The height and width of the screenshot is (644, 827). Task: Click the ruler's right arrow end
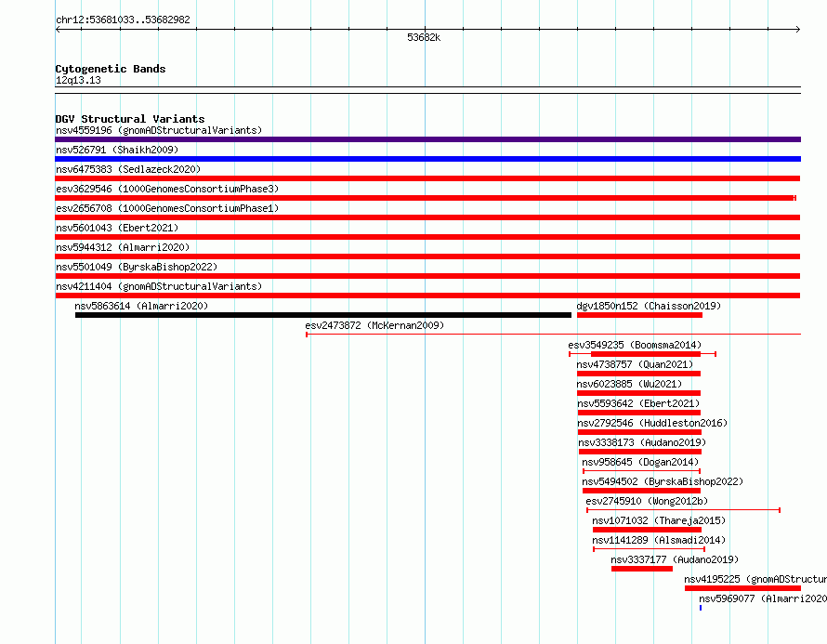tap(798, 30)
